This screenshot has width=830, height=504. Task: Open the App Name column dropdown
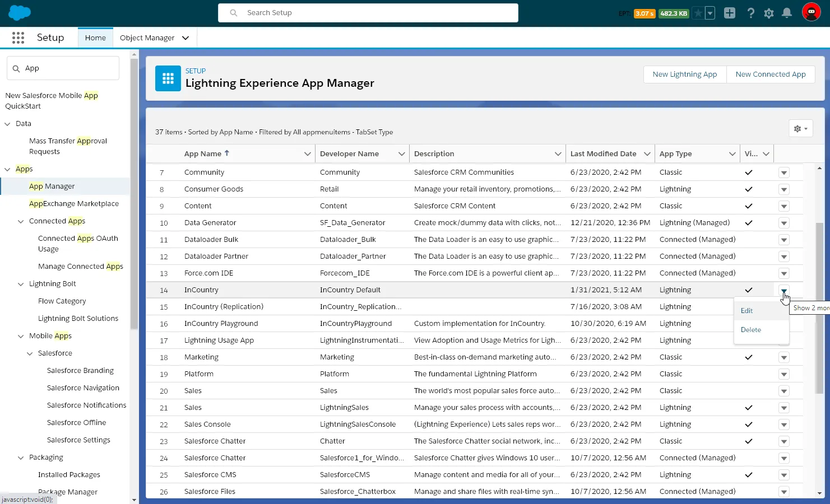pyautogui.click(x=307, y=154)
